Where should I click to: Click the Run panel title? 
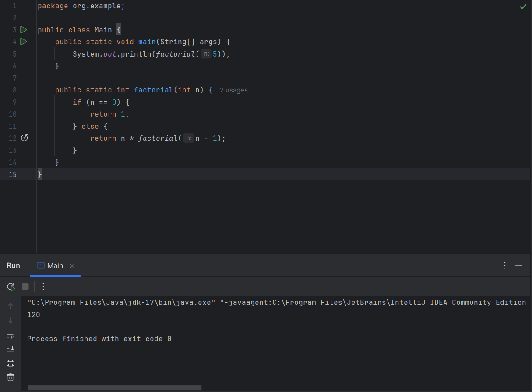[13, 265]
